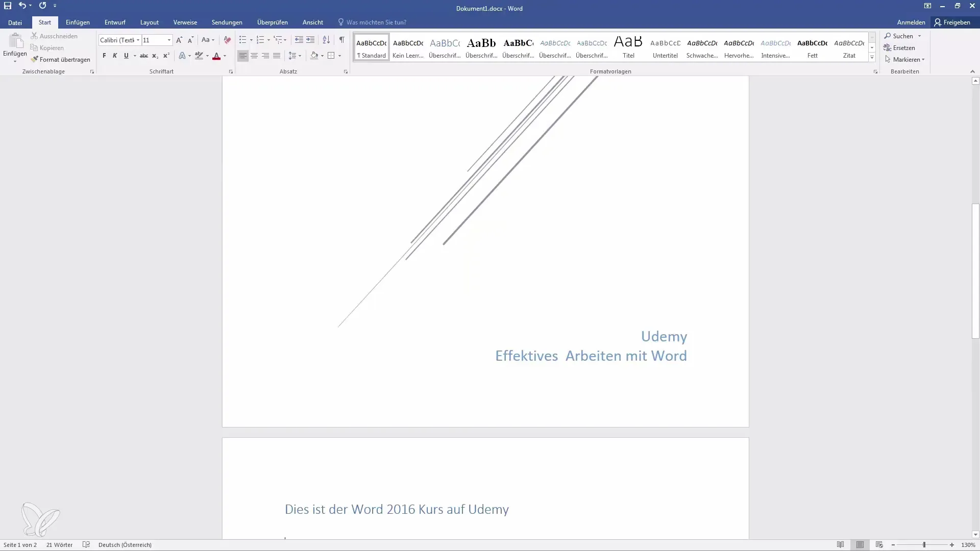The width and height of the screenshot is (980, 551).
Task: Switch to Verweise tab
Action: click(x=185, y=22)
